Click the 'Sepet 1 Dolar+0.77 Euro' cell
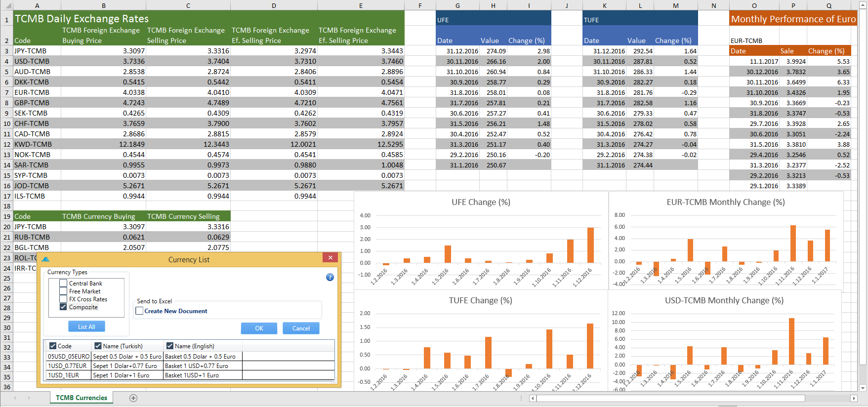868x407 pixels. [x=127, y=366]
